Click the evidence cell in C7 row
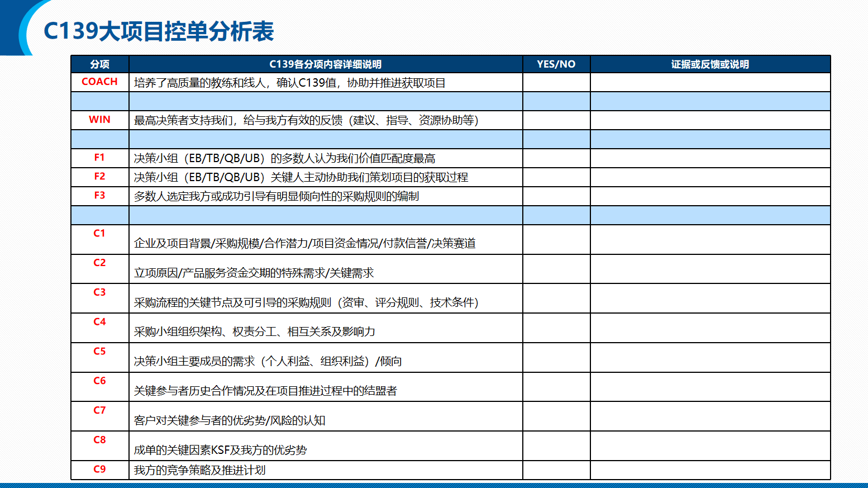The image size is (868, 488). click(x=710, y=416)
